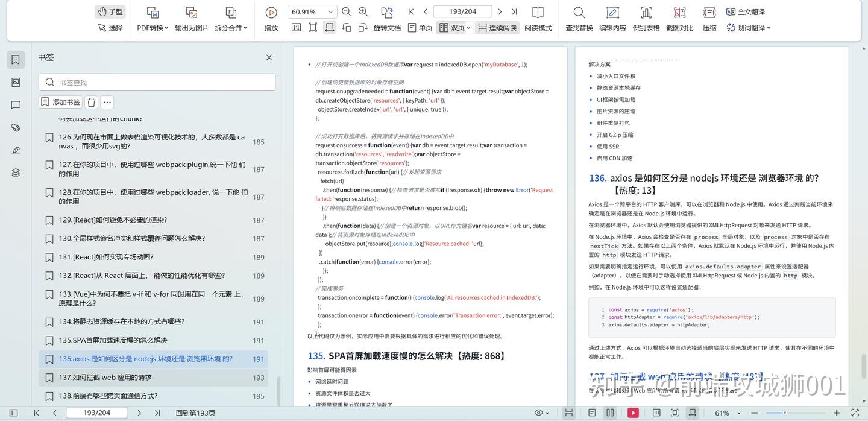The height and width of the screenshot is (421, 868).
Task: Open the 划词翻译 dropdown
Action: pos(748,28)
